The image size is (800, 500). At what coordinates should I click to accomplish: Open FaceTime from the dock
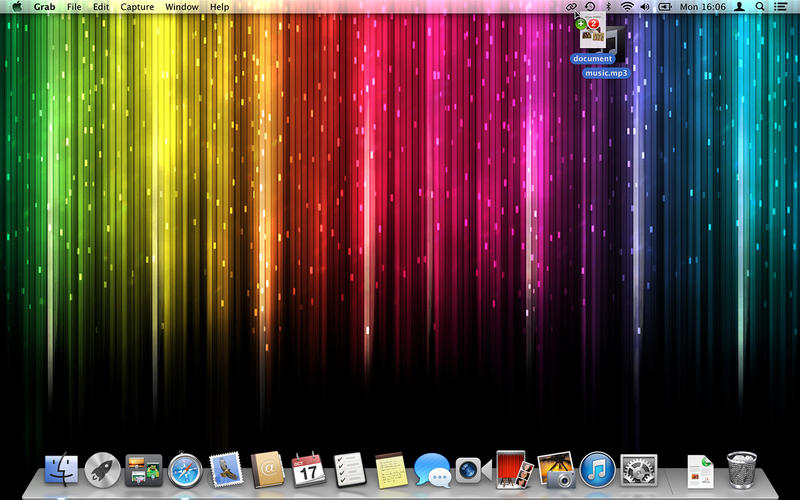pyautogui.click(x=470, y=468)
